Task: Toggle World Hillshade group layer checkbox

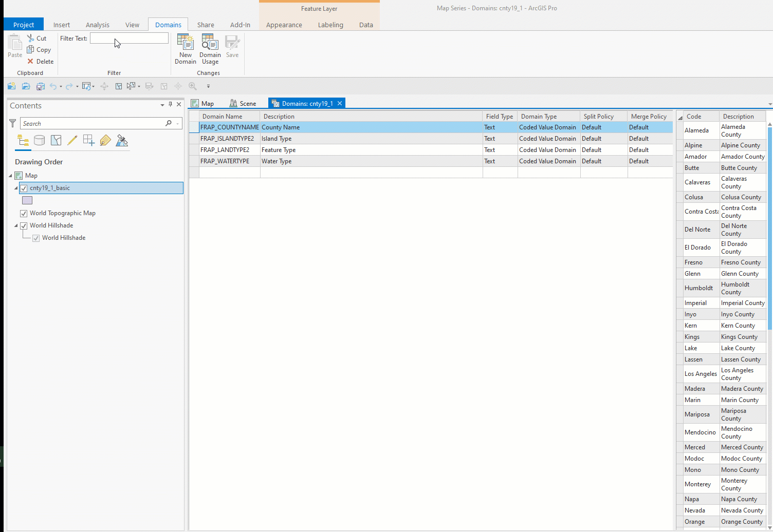Action: (24, 226)
